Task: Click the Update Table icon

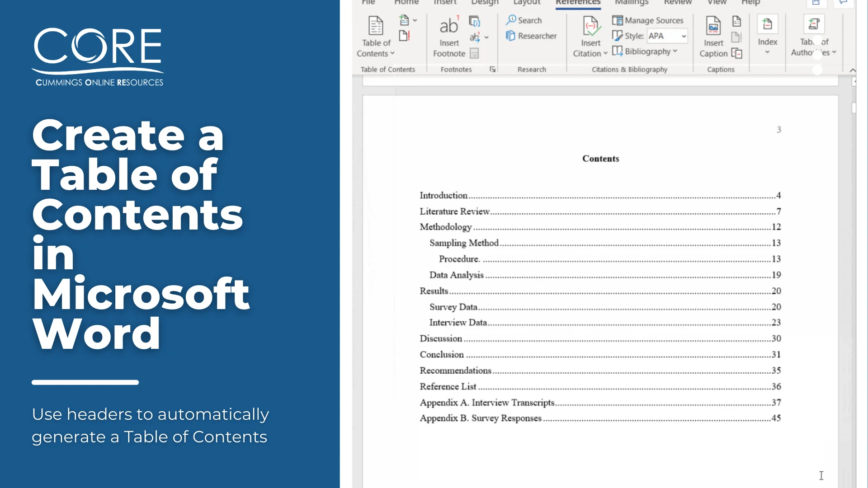Action: [404, 36]
